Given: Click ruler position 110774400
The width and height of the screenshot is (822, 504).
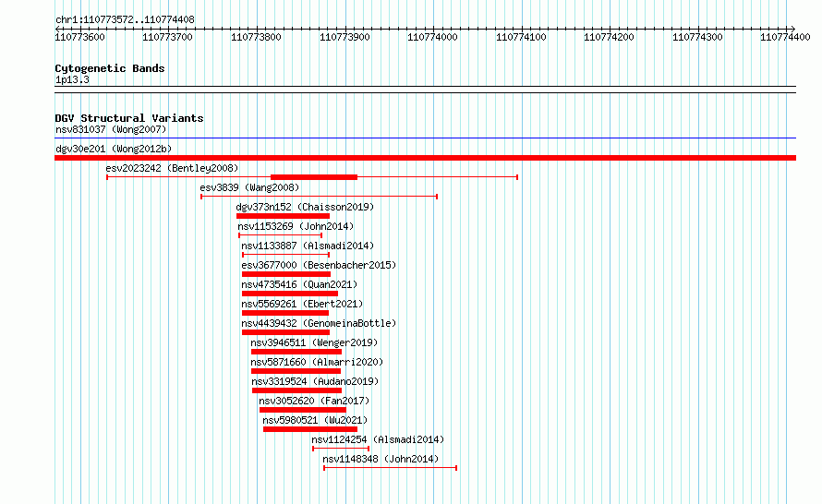Looking at the screenshot, I should [x=785, y=37].
